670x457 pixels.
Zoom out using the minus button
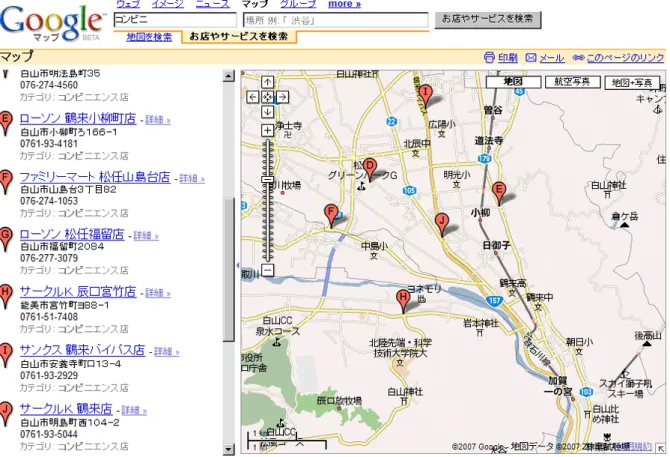[x=267, y=270]
